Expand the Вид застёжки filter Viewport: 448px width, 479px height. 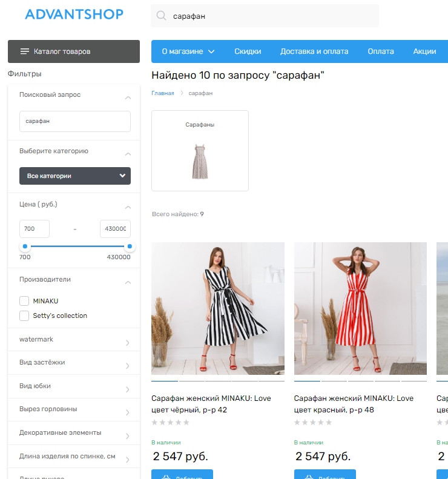(127, 365)
